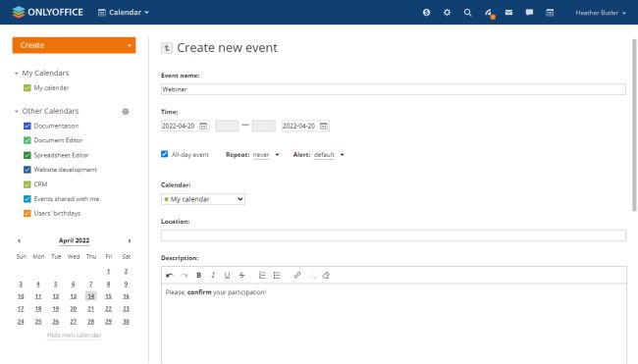Screen dimensions: 638x364
Task: Open the settings gear in top bar
Action: (447, 13)
